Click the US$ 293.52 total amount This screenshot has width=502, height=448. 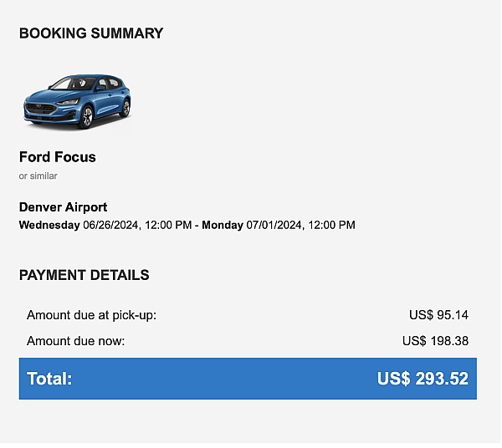(423, 379)
